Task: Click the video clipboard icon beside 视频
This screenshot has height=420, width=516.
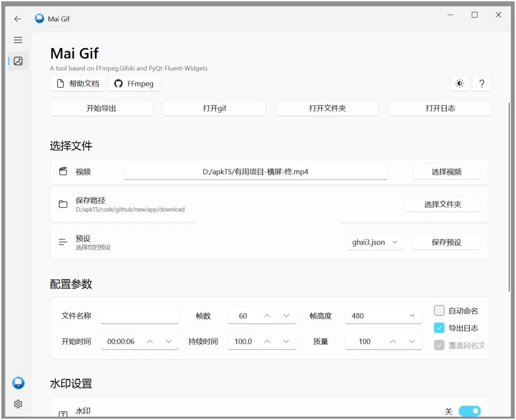Action: click(x=63, y=171)
